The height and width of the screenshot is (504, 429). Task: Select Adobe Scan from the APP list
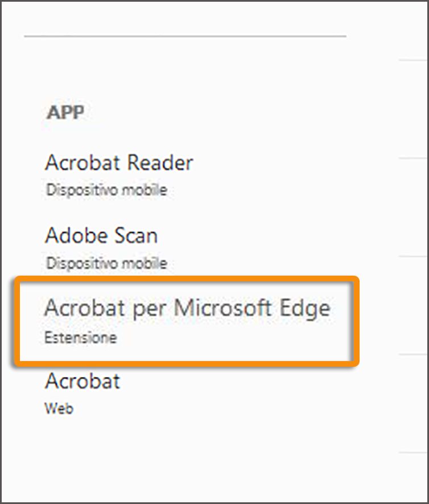coord(101,236)
